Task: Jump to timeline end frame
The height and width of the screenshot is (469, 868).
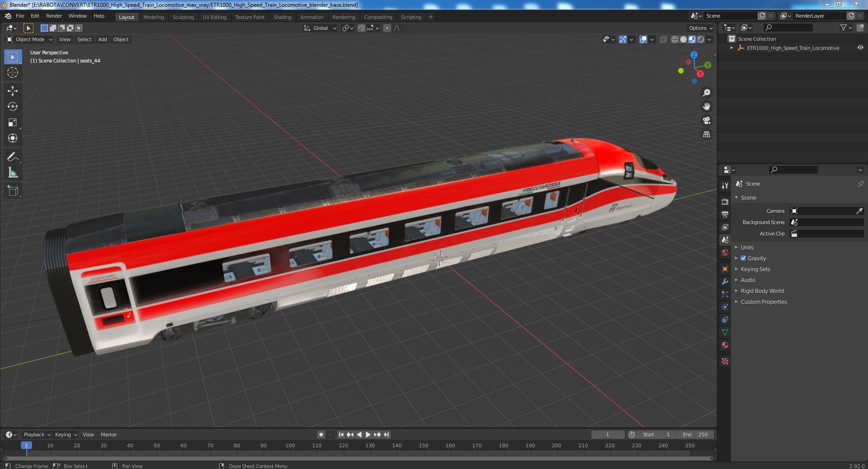Action: (x=386, y=435)
